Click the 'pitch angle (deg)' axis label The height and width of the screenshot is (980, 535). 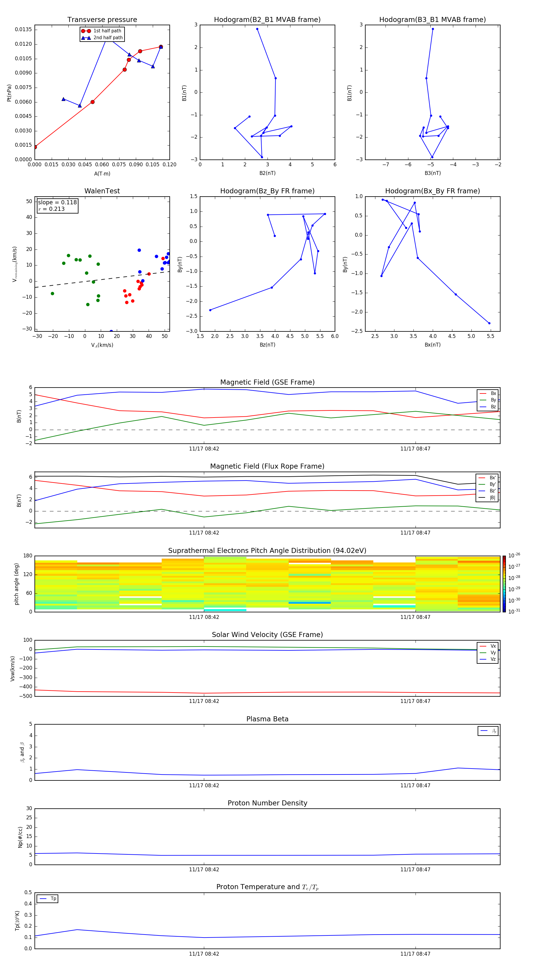[x=16, y=584]
